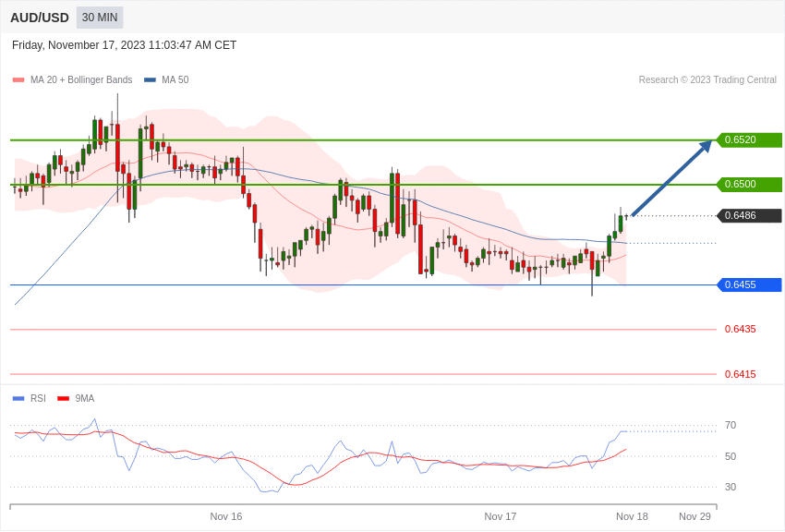This screenshot has height=532, width=785.
Task: Click the 'MA 50' legend label
Action: (175, 79)
